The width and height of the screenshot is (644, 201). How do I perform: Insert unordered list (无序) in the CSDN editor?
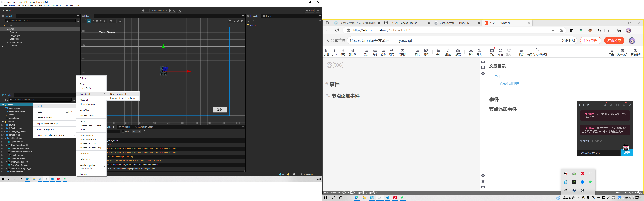pos(366,52)
